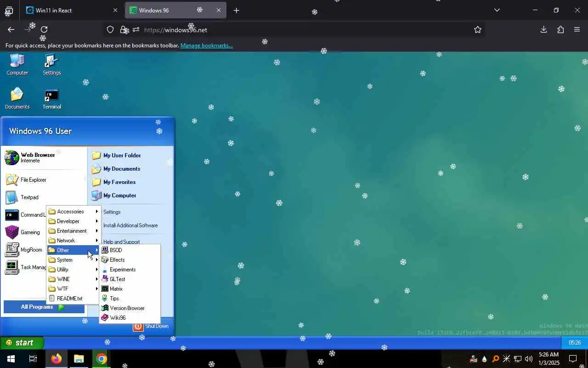Click the Shut Down button
The height and width of the screenshot is (368, 588).
point(151,326)
